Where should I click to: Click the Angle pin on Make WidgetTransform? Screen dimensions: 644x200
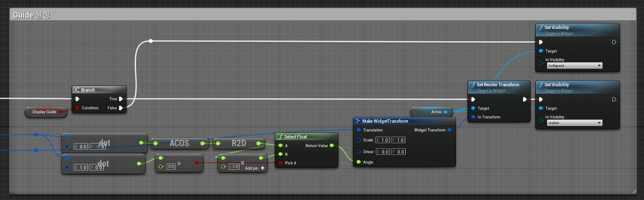click(x=358, y=162)
